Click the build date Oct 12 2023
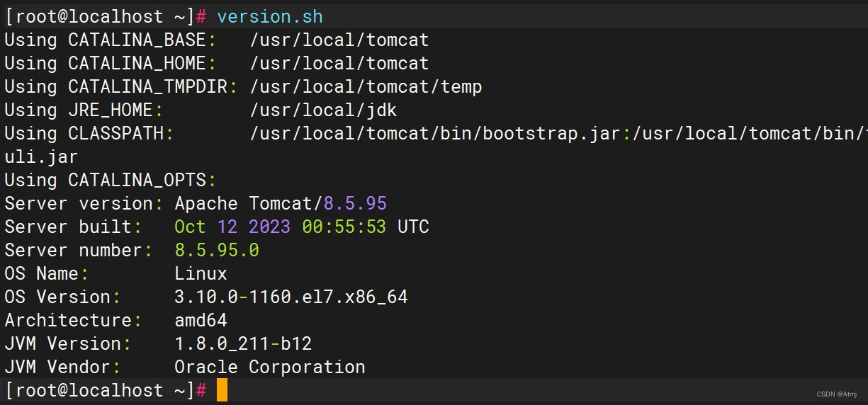The width and height of the screenshot is (868, 405). click(x=232, y=227)
